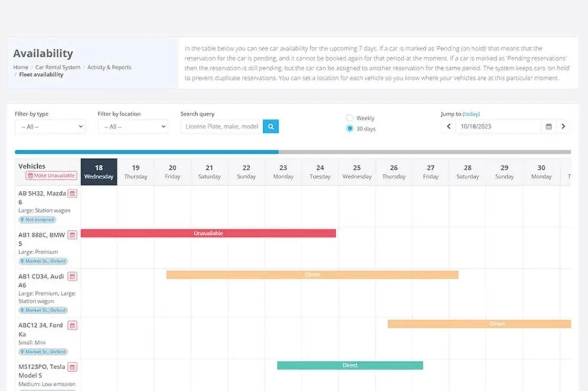Viewport: 588px width, 391px height.
Task: Select the 19 Thursday column header
Action: pos(136,172)
